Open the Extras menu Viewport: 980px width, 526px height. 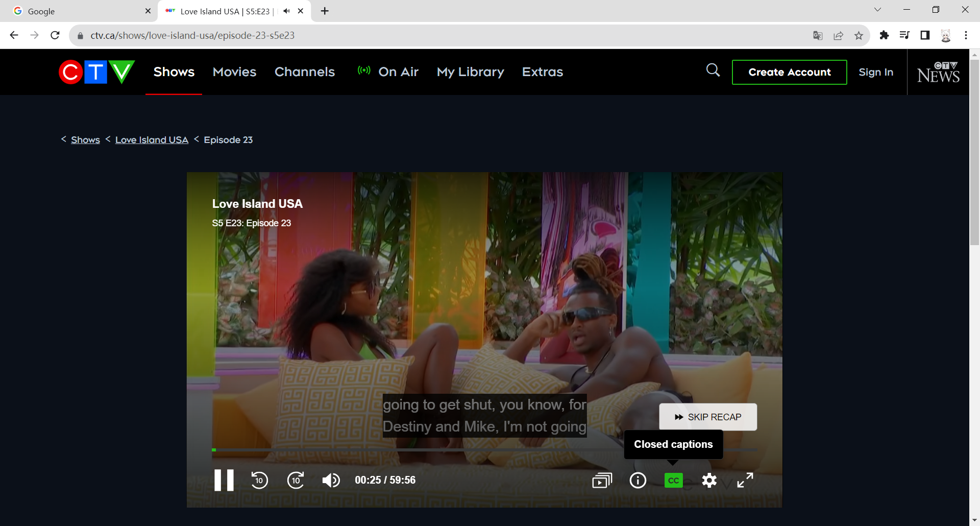(543, 72)
